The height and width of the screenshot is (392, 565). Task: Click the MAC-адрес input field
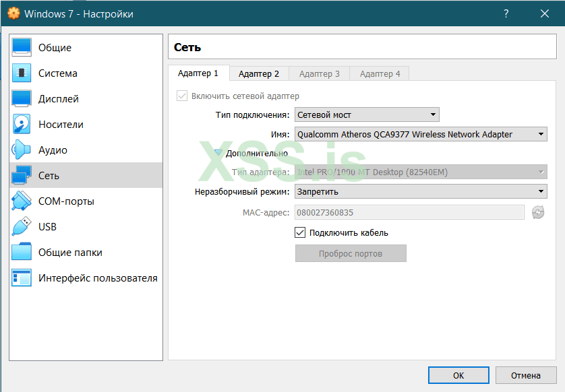click(x=409, y=213)
